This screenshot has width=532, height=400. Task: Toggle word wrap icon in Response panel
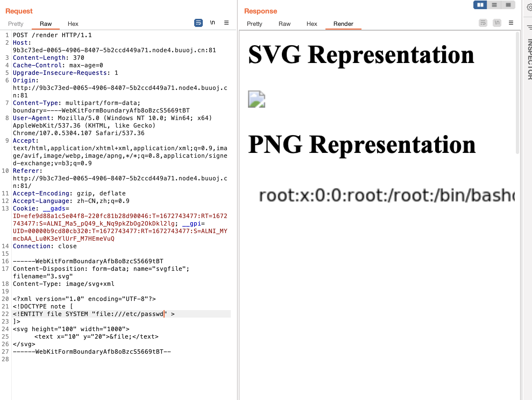tap(483, 23)
